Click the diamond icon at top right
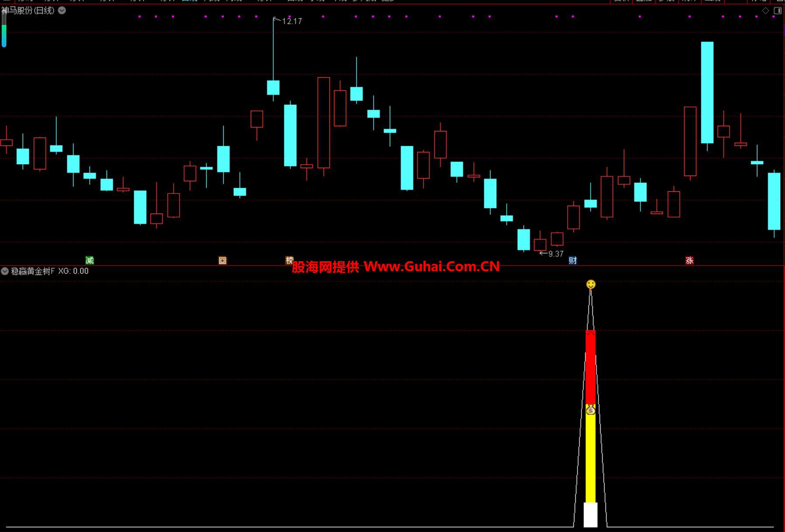 pos(765,11)
